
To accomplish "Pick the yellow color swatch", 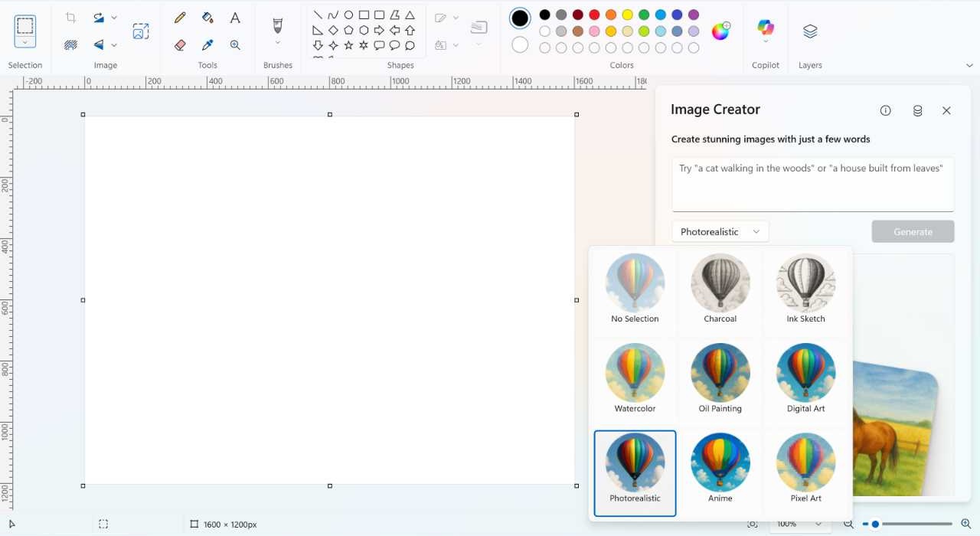I will pos(627,15).
